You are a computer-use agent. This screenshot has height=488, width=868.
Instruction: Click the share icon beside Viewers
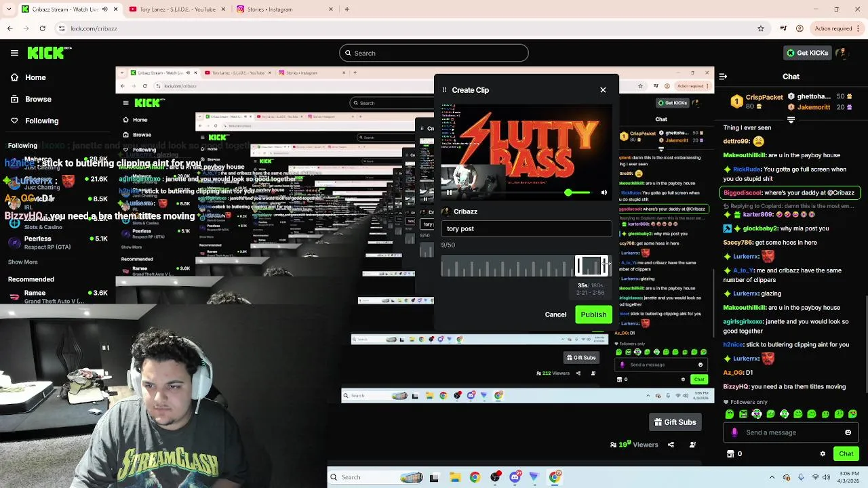[671, 445]
